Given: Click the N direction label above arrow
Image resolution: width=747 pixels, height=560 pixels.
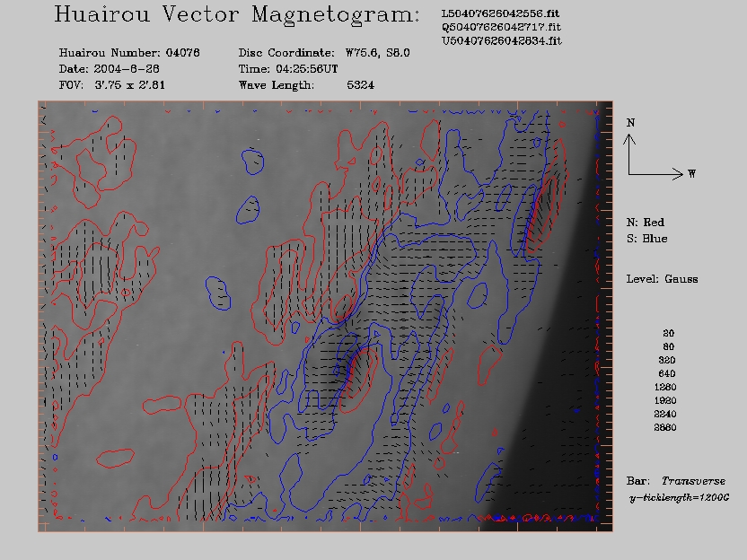Looking at the screenshot, I should [x=630, y=122].
